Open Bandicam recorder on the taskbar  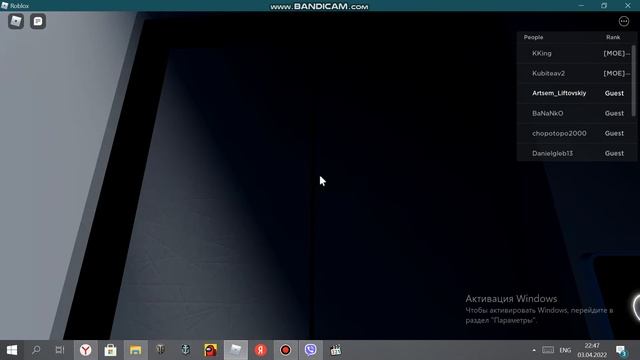pos(285,350)
